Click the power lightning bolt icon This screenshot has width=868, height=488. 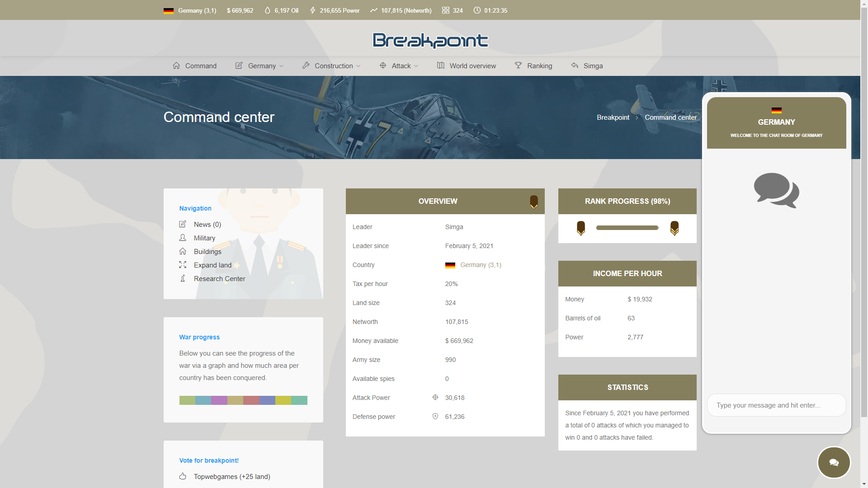pyautogui.click(x=312, y=10)
